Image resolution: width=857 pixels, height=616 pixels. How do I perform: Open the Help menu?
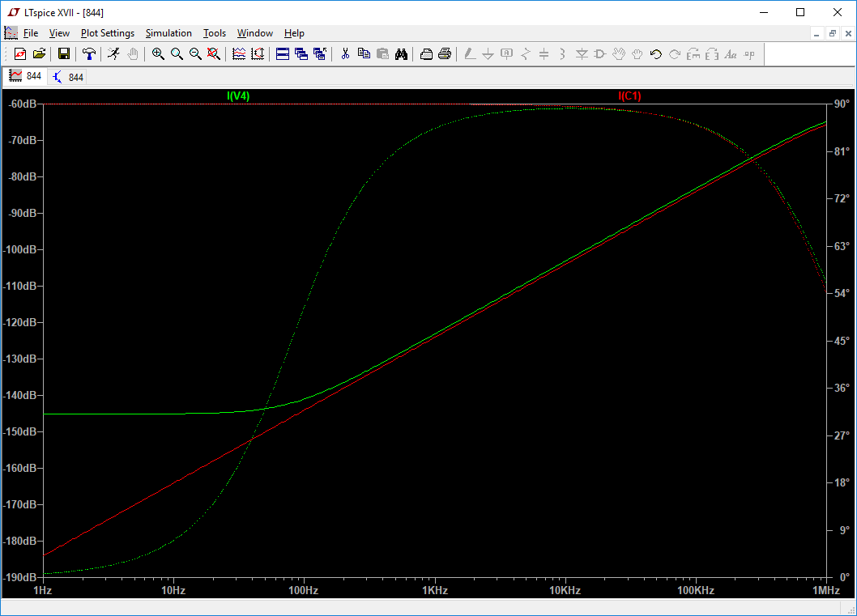tap(294, 33)
